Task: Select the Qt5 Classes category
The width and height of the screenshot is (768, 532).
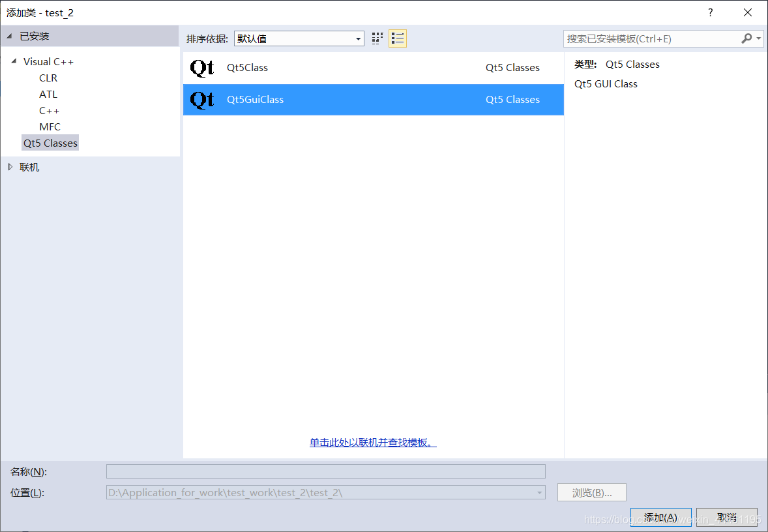Action: [x=50, y=143]
